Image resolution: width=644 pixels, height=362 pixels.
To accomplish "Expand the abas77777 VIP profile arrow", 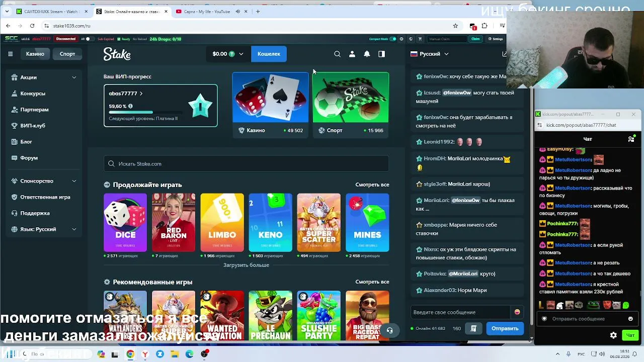I will (141, 94).
